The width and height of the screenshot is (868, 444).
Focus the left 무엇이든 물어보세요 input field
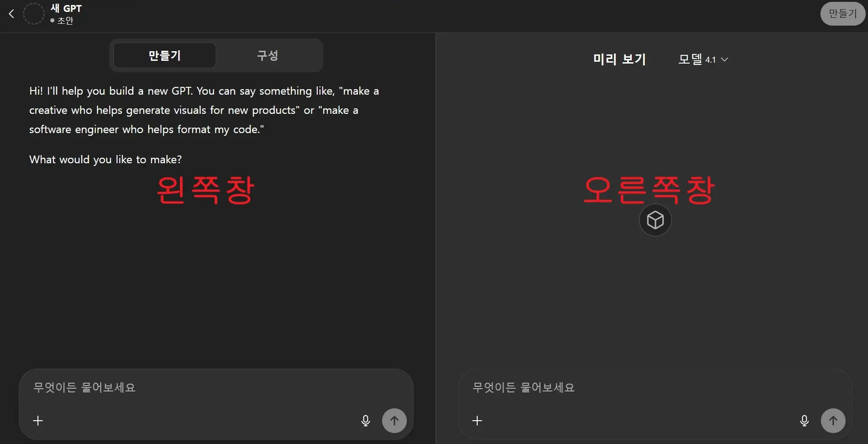click(x=183, y=387)
